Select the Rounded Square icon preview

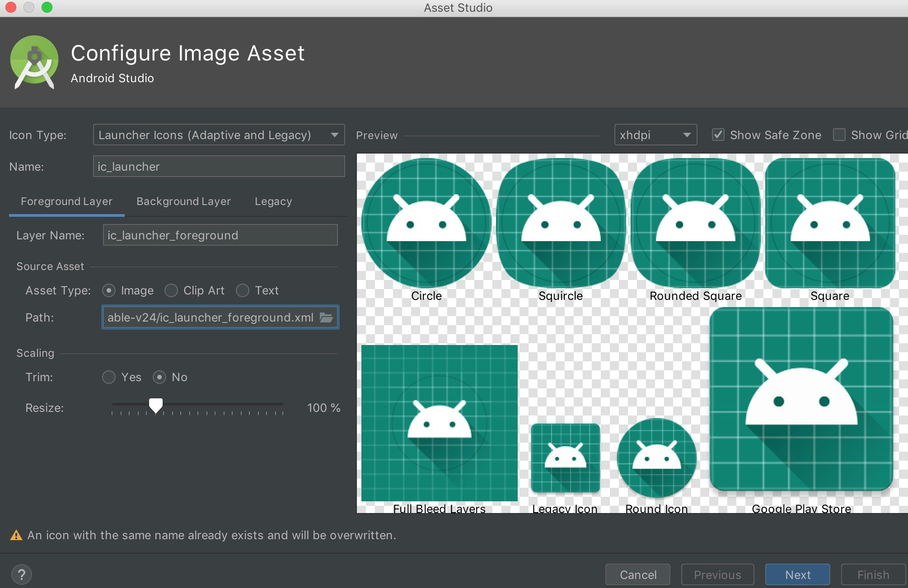click(695, 223)
